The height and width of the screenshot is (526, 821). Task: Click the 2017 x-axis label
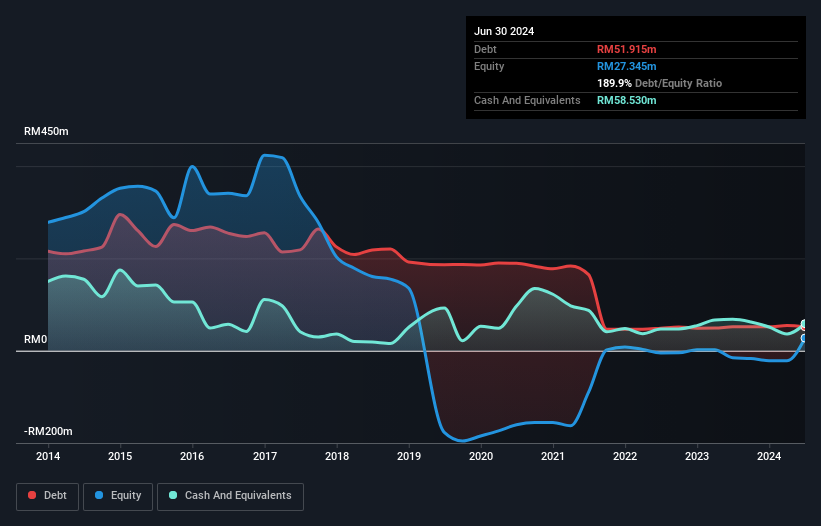point(265,456)
